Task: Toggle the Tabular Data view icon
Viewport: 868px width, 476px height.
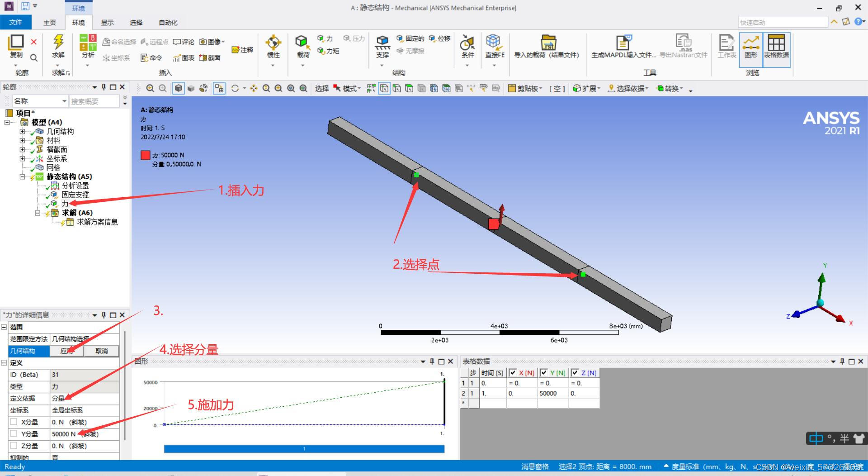Action: pyautogui.click(x=776, y=43)
